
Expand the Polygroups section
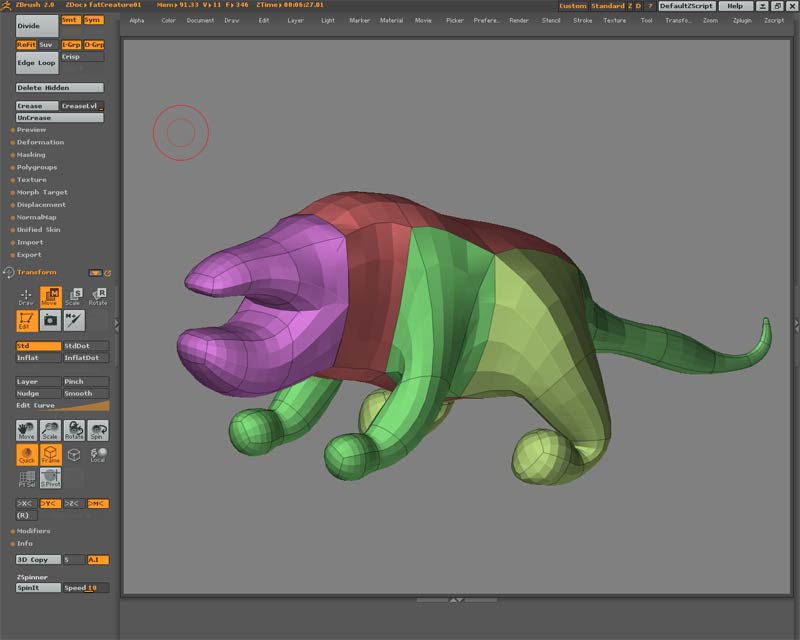click(x=37, y=167)
